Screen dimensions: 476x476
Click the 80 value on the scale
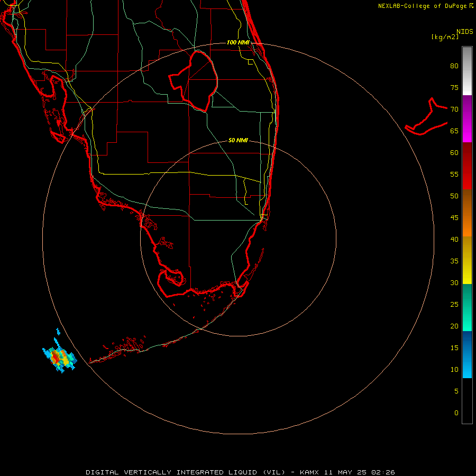coord(454,66)
